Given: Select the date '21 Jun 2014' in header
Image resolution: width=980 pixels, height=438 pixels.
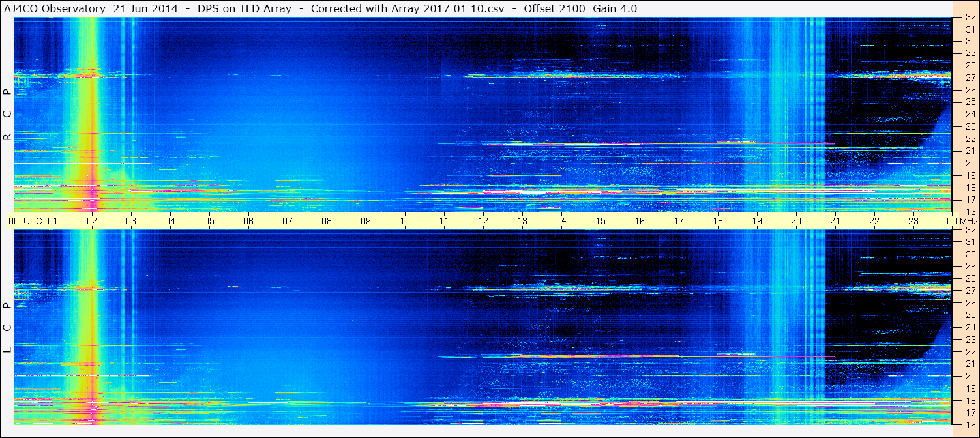Looking at the screenshot, I should (x=145, y=8).
